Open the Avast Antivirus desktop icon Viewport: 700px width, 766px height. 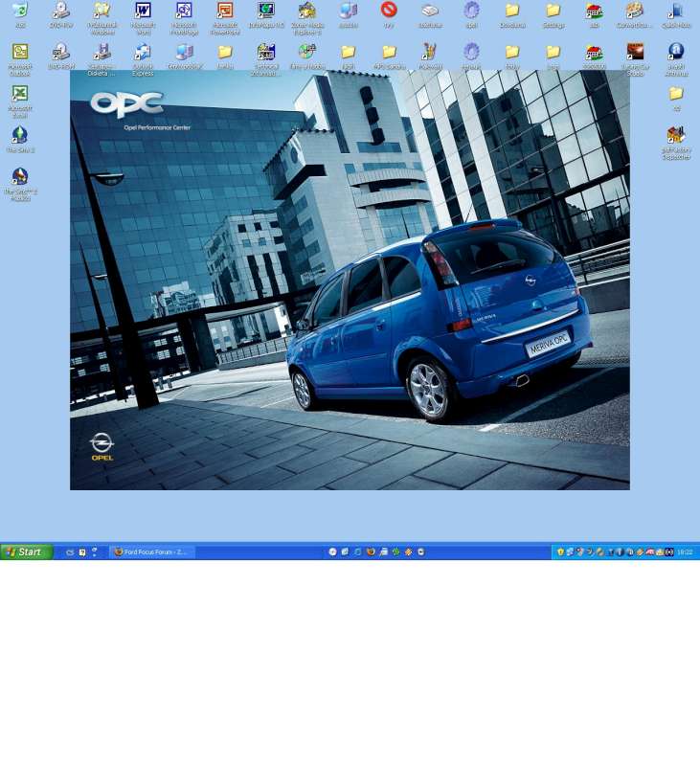676,53
